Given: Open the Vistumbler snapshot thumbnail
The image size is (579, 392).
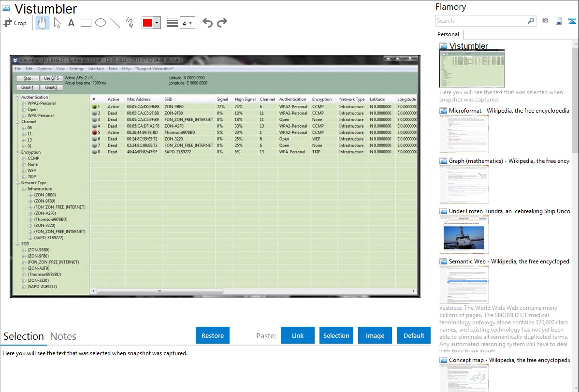Looking at the screenshot, I should point(472,68).
